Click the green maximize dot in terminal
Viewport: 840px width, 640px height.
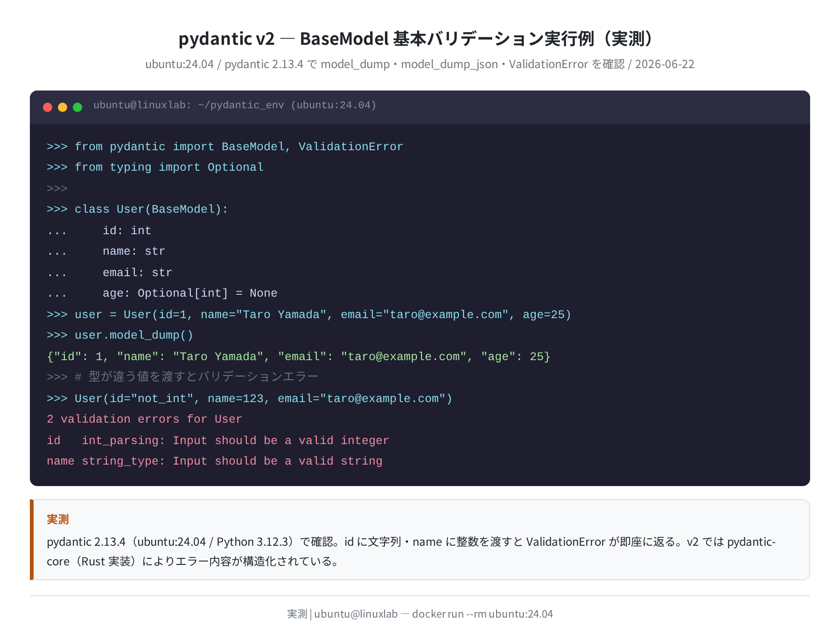[x=77, y=107]
